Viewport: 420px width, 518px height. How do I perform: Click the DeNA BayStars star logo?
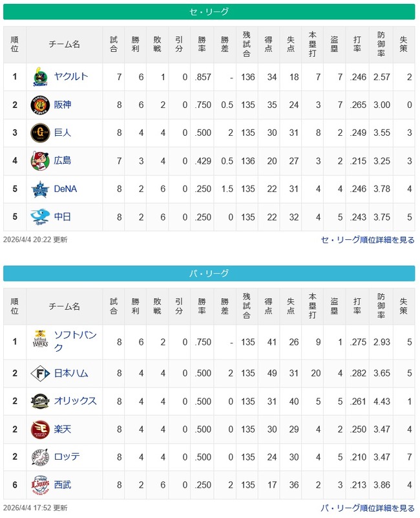pos(41,189)
